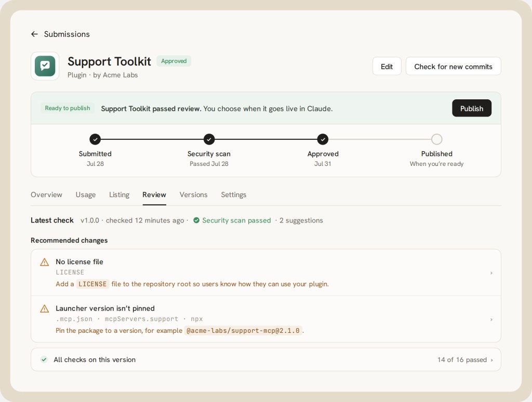Click the Support Toolkit plugin logo

click(x=45, y=66)
